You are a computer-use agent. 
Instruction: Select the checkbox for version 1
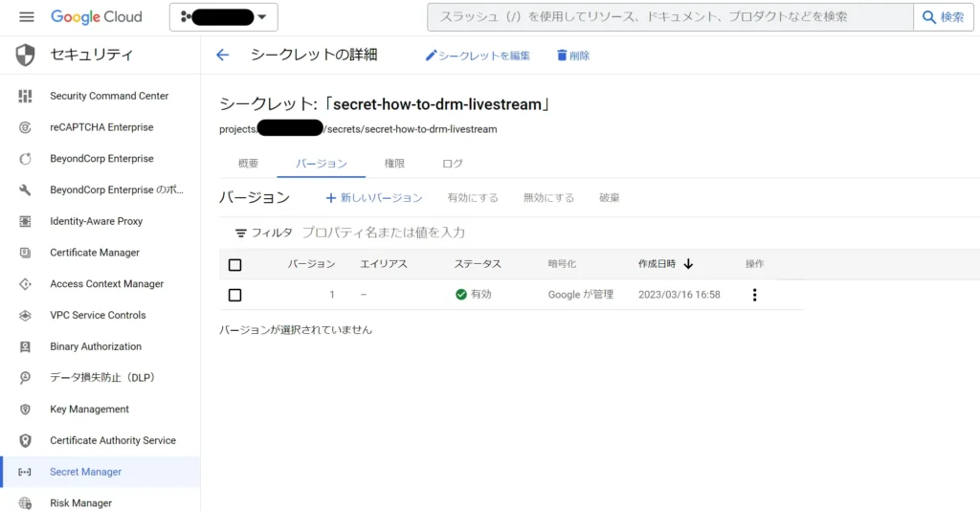pos(235,295)
